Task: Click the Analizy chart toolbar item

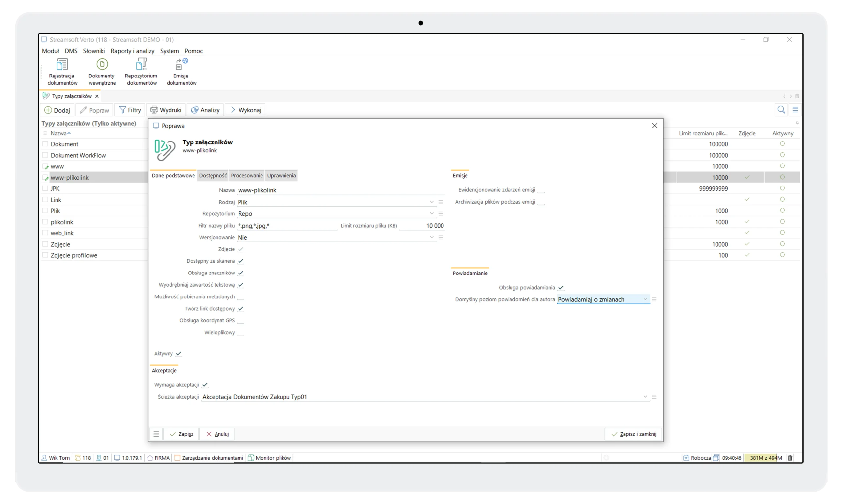Action: (x=205, y=110)
